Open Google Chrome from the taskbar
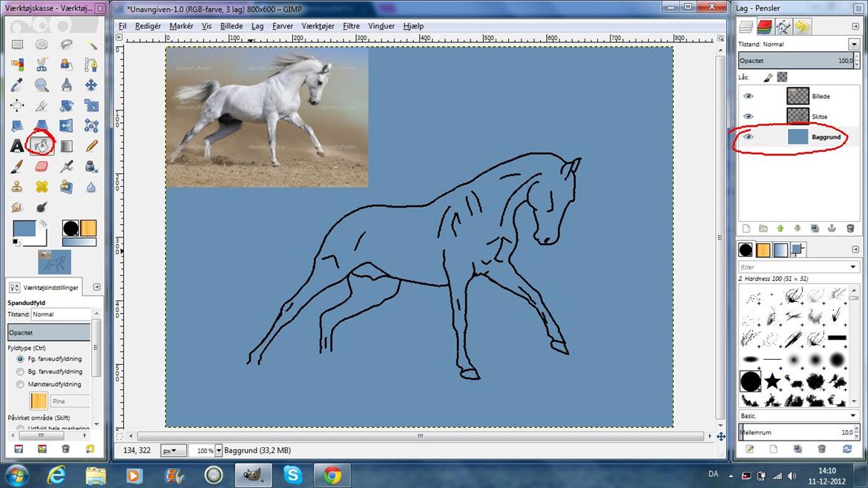 click(x=332, y=475)
